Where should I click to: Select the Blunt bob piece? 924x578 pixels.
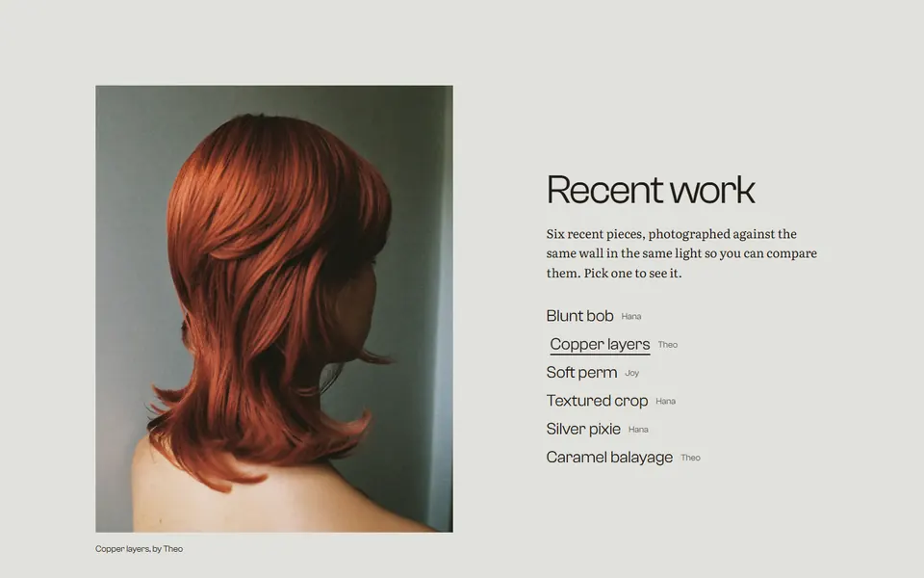[x=579, y=316]
